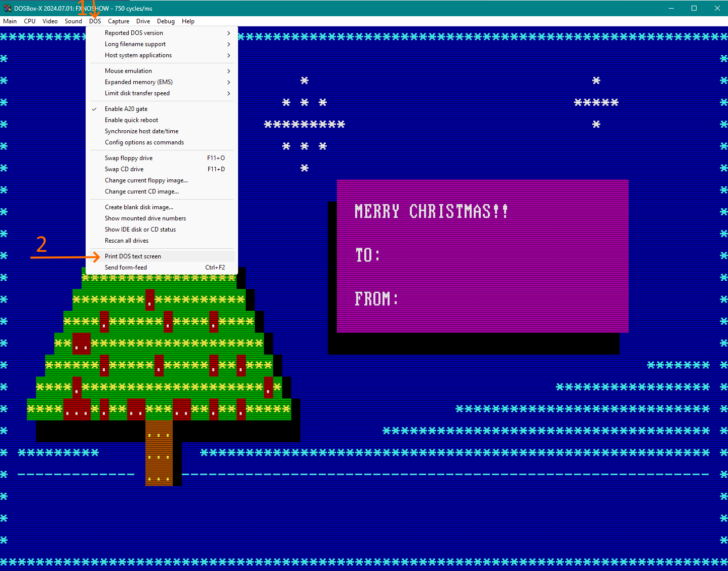Click the FROM: field on the card
The image size is (728, 571).
[376, 299]
